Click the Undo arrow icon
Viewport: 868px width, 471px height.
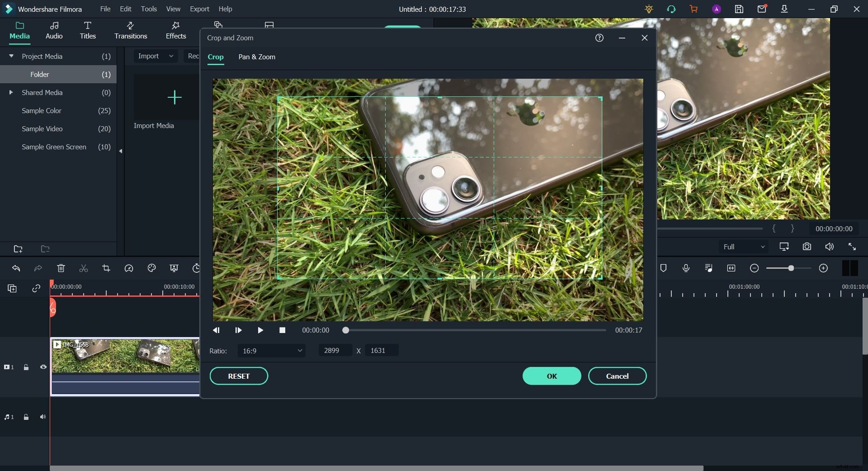coord(16,268)
